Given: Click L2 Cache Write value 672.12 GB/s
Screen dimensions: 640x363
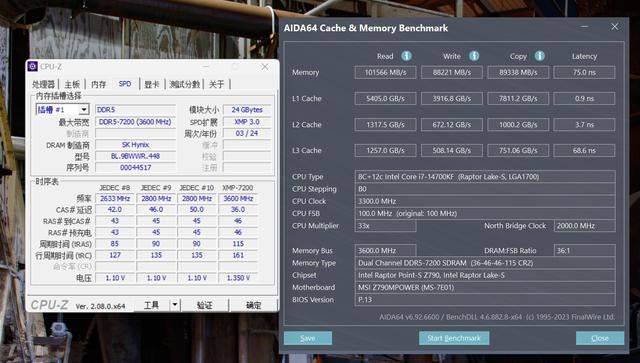Looking at the screenshot, I should pos(451,125).
